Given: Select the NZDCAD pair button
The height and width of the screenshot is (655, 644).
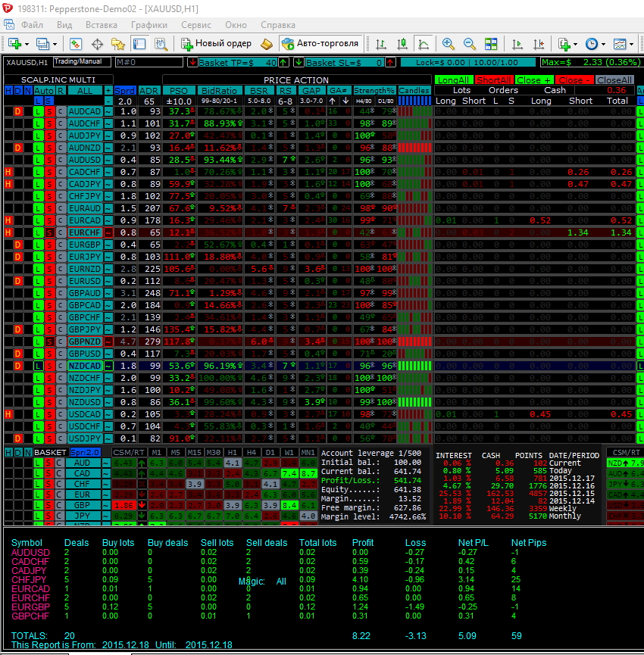Looking at the screenshot, I should click(x=85, y=366).
